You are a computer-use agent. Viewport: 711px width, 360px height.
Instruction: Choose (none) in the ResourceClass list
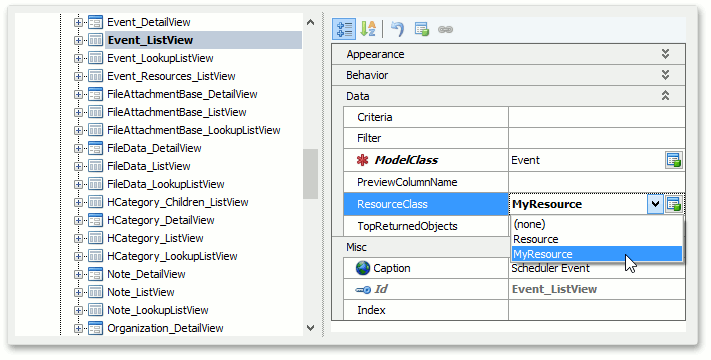pos(597,224)
